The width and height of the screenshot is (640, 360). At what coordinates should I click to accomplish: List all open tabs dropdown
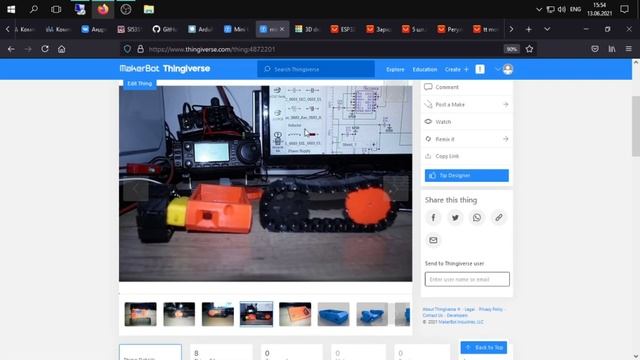click(x=547, y=29)
